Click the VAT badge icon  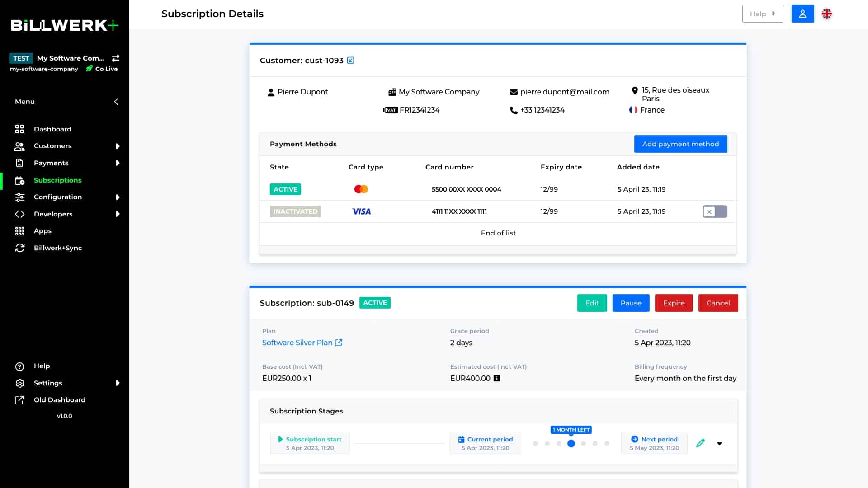click(390, 110)
